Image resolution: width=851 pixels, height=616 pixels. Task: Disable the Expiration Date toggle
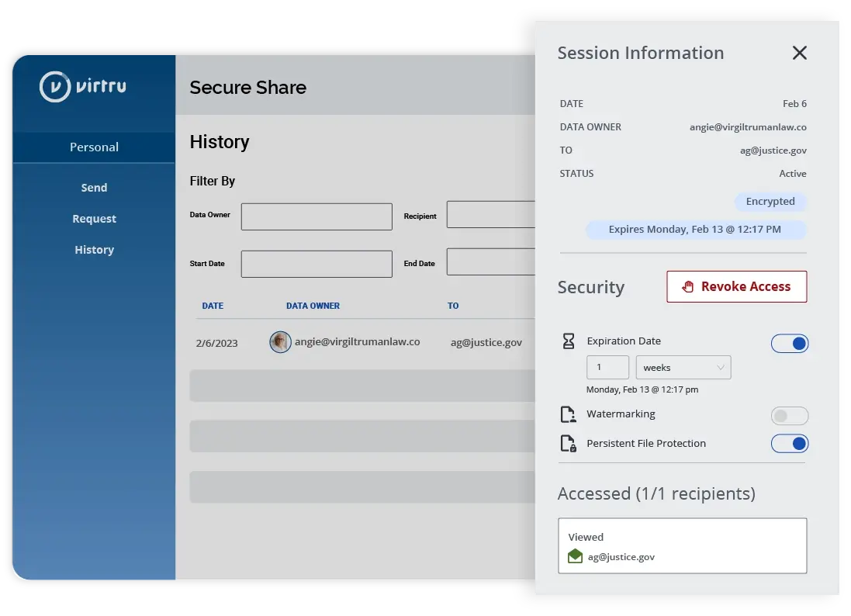pyautogui.click(x=790, y=343)
